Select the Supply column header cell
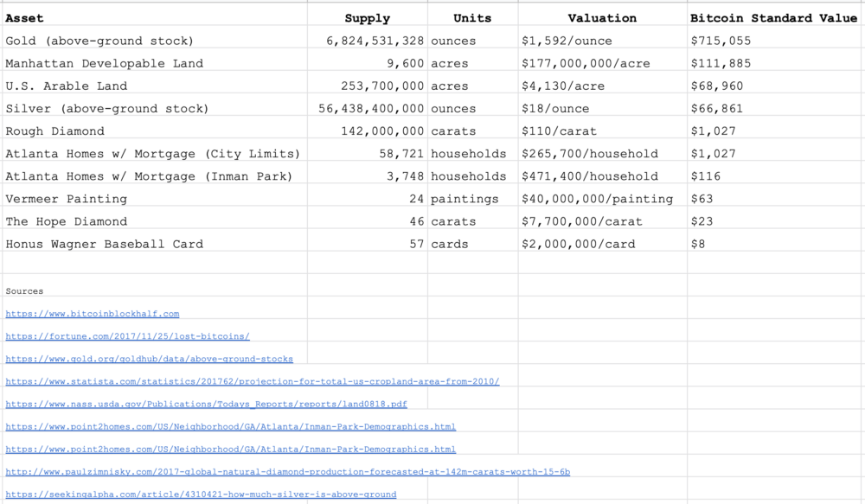Screen dimensions: 865x504 pos(368,18)
